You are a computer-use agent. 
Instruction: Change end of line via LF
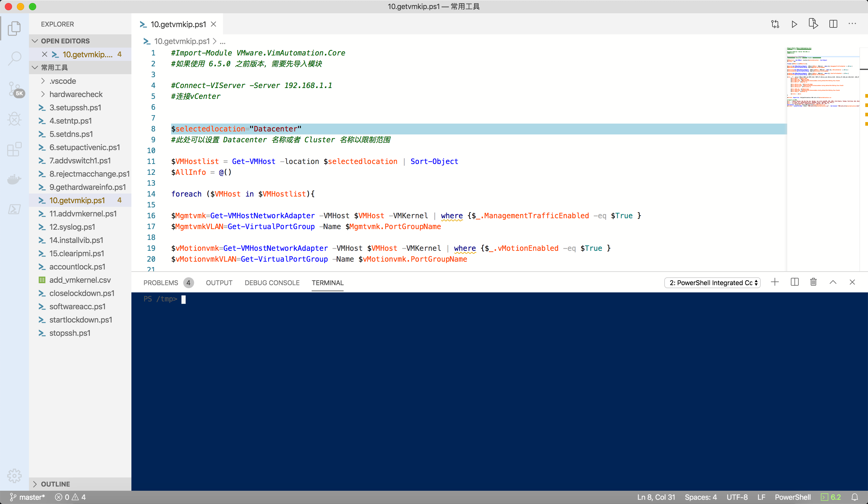coord(761,497)
